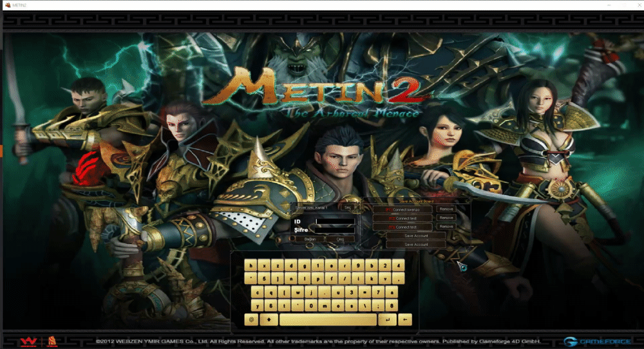This screenshot has width=644, height=349.
Task: Click the spacebar on the virtual keyboard
Action: pyautogui.click(x=328, y=319)
